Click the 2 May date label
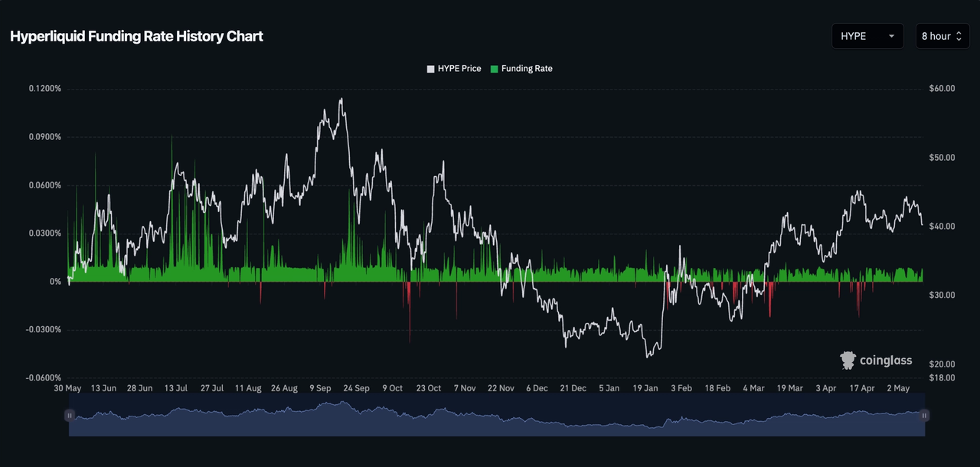Screen dimensions: 980x467 pos(898,389)
